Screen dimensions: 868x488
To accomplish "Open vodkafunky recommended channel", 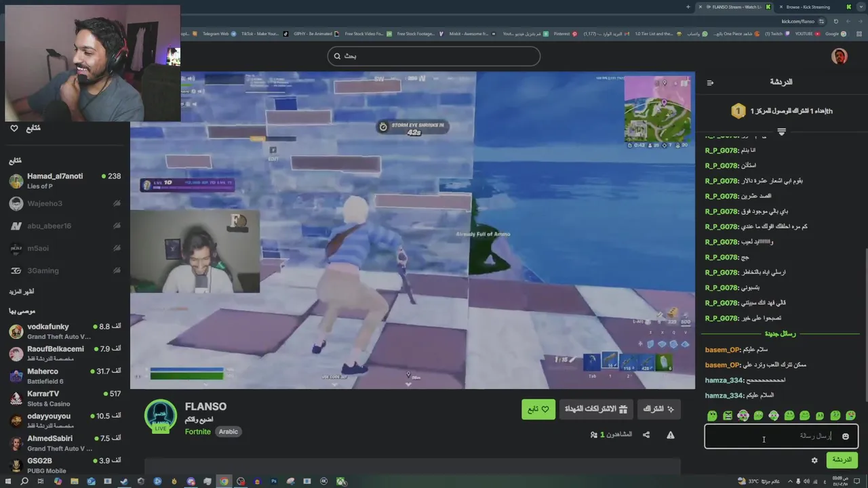I will click(x=64, y=331).
